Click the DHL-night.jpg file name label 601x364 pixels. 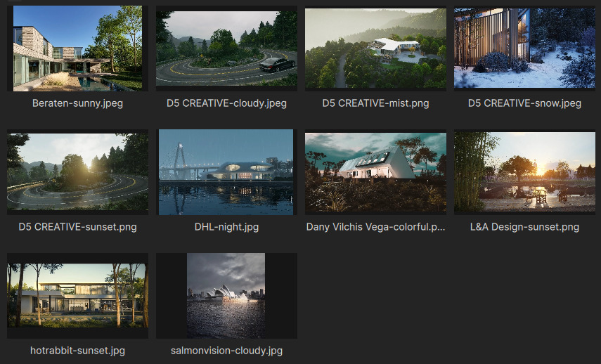(x=226, y=227)
